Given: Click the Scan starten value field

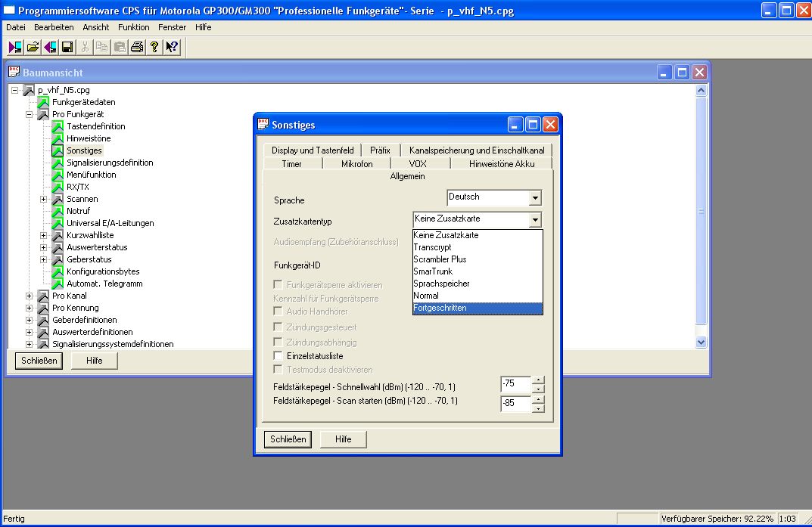Looking at the screenshot, I should [x=515, y=403].
